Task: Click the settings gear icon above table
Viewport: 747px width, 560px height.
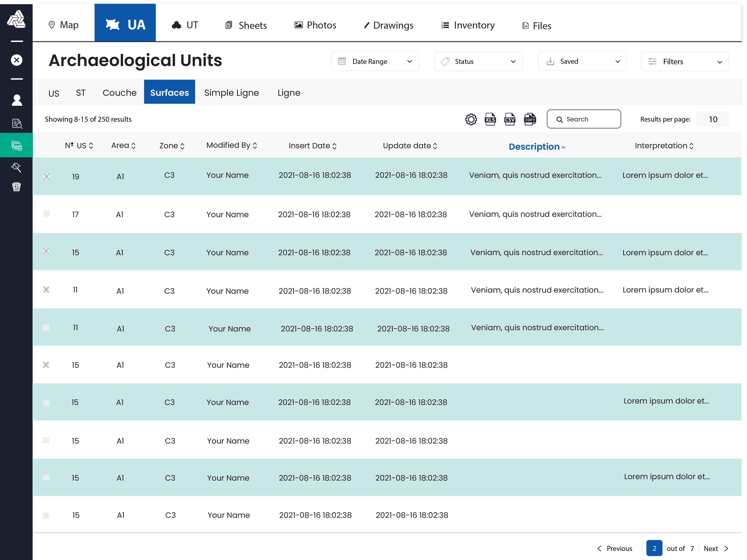Action: pyautogui.click(x=471, y=119)
